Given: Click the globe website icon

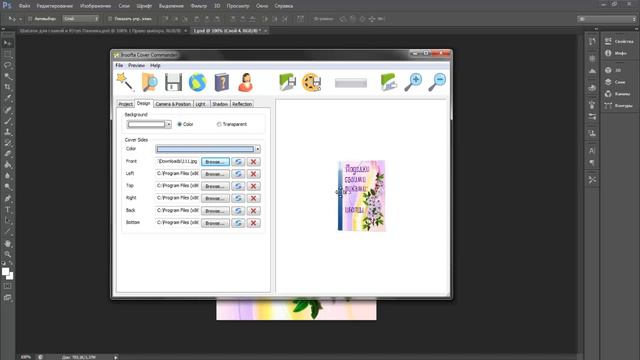Looking at the screenshot, I should (x=198, y=82).
